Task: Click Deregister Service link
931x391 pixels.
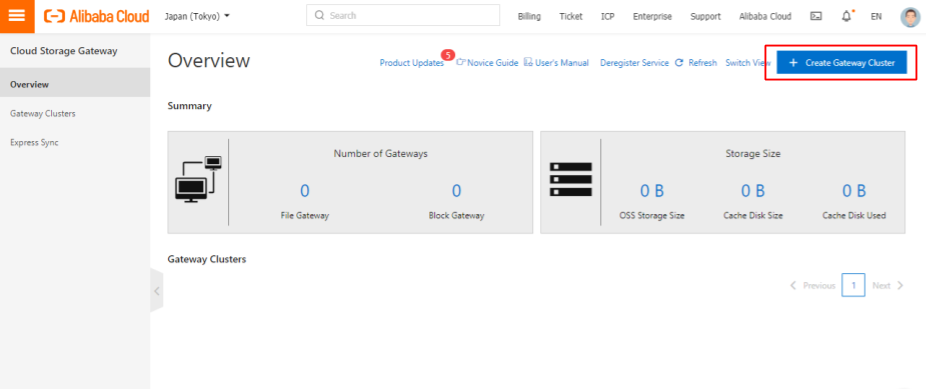Action: (634, 62)
